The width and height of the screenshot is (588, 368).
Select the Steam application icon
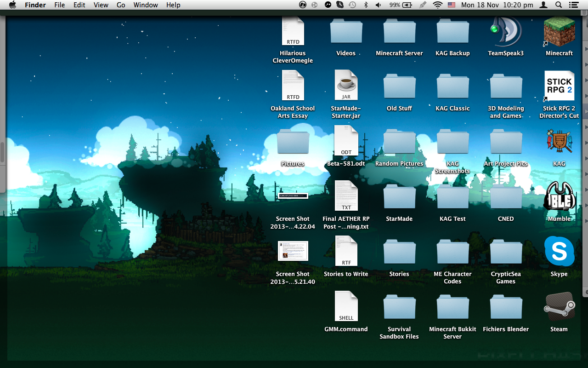pos(559,307)
